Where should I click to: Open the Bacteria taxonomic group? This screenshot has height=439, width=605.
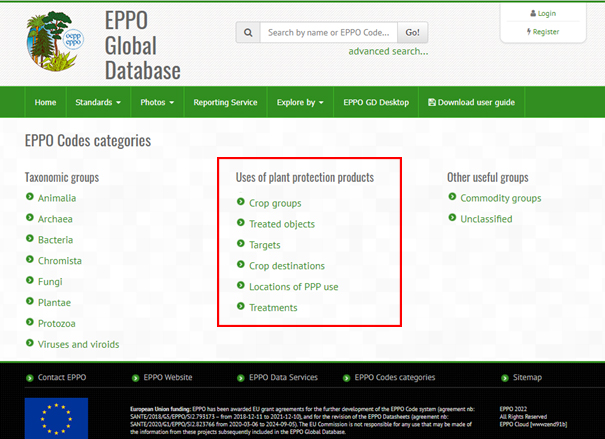point(56,240)
